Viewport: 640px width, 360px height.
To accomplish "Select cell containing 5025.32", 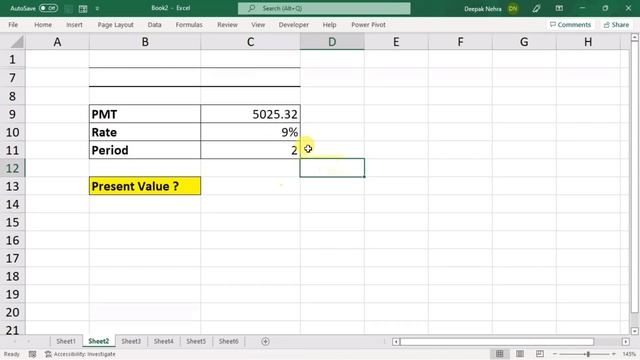I will click(x=250, y=114).
